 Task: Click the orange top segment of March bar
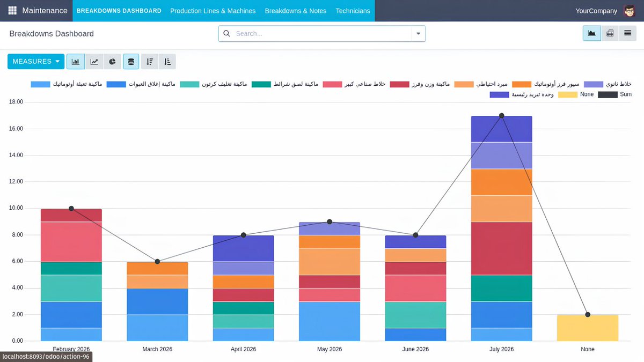click(157, 268)
